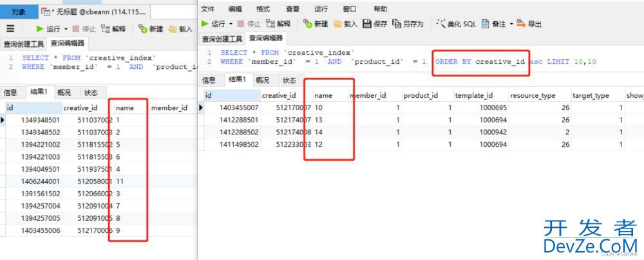
Task: Open the 文件 menu
Action: pyautogui.click(x=208, y=9)
